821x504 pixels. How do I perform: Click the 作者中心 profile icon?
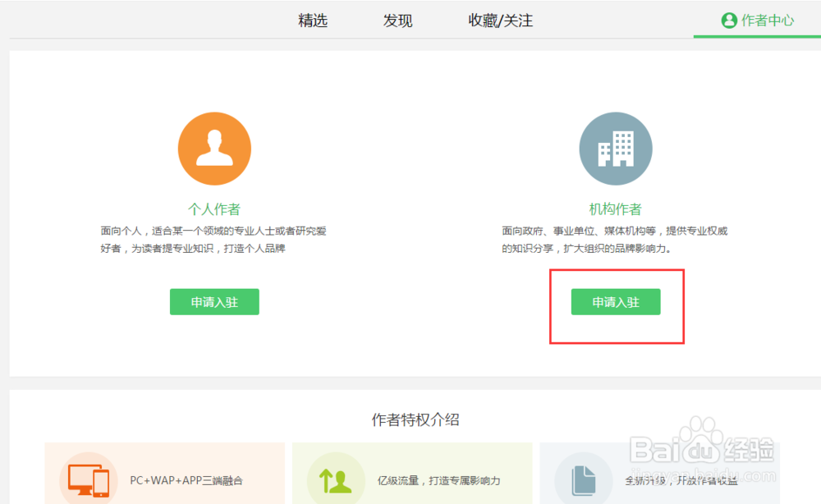coord(730,21)
